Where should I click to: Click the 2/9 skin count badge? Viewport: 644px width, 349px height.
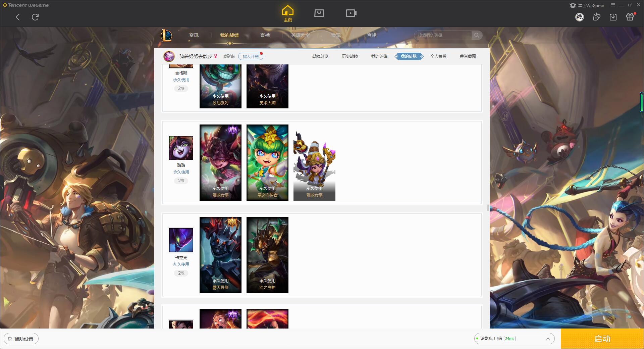(181, 89)
